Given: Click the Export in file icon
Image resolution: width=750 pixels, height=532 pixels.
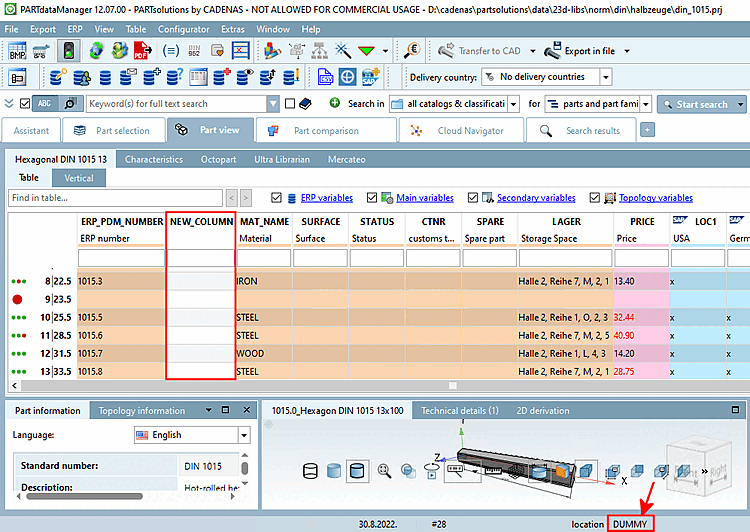Looking at the screenshot, I should coord(552,50).
